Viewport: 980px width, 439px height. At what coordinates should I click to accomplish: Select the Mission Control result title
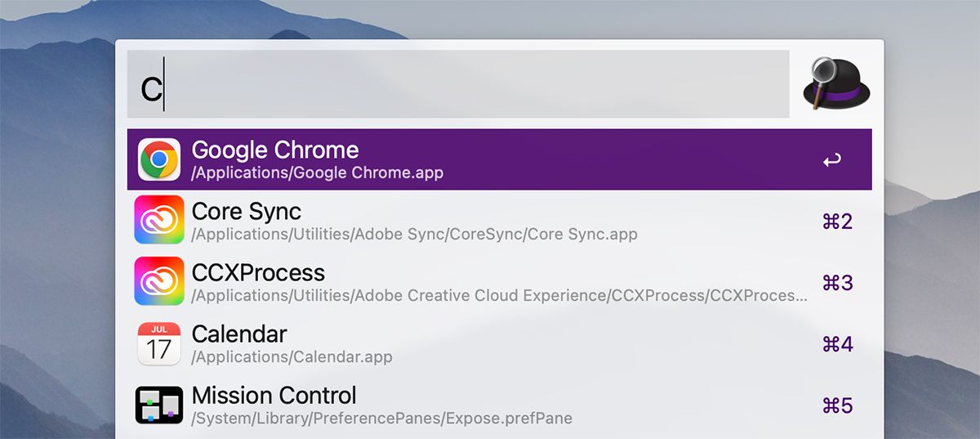(274, 396)
